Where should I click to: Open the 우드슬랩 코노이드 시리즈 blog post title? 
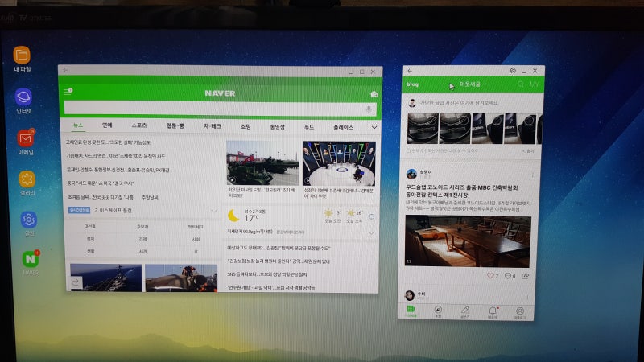click(462, 191)
